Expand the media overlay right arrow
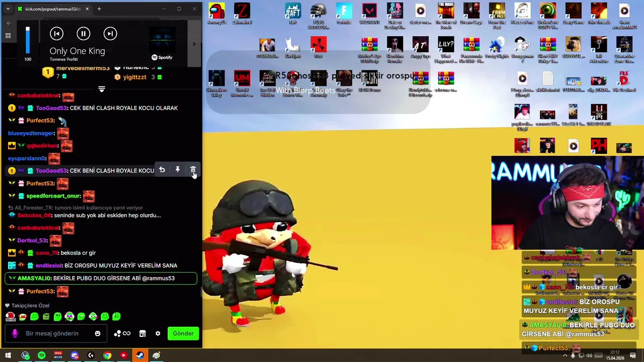Image resolution: width=644 pixels, height=362 pixels. pos(194,44)
